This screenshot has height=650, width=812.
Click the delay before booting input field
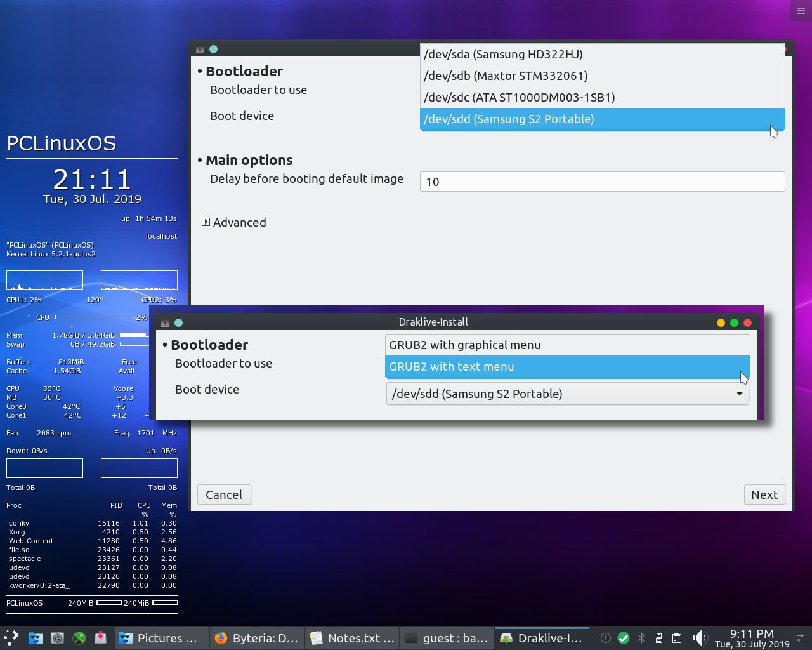[601, 182]
